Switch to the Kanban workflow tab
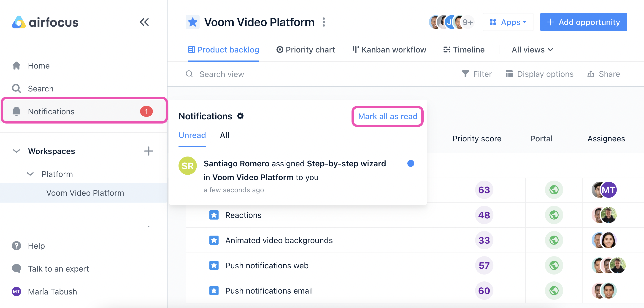This screenshot has width=644, height=308. point(389,49)
